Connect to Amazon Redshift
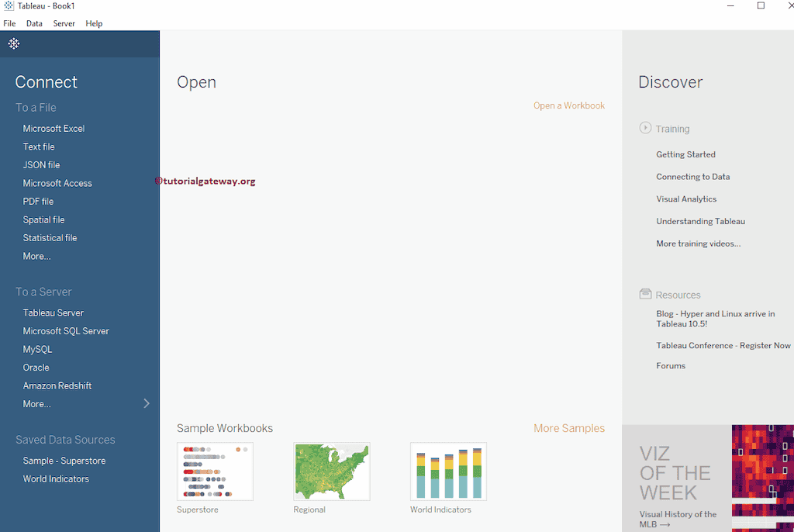 [x=57, y=385]
